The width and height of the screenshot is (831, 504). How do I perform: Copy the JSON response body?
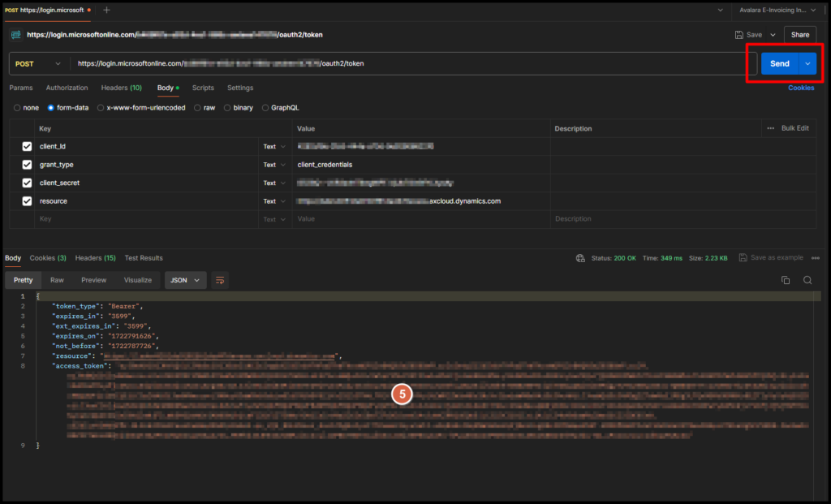pyautogui.click(x=786, y=279)
